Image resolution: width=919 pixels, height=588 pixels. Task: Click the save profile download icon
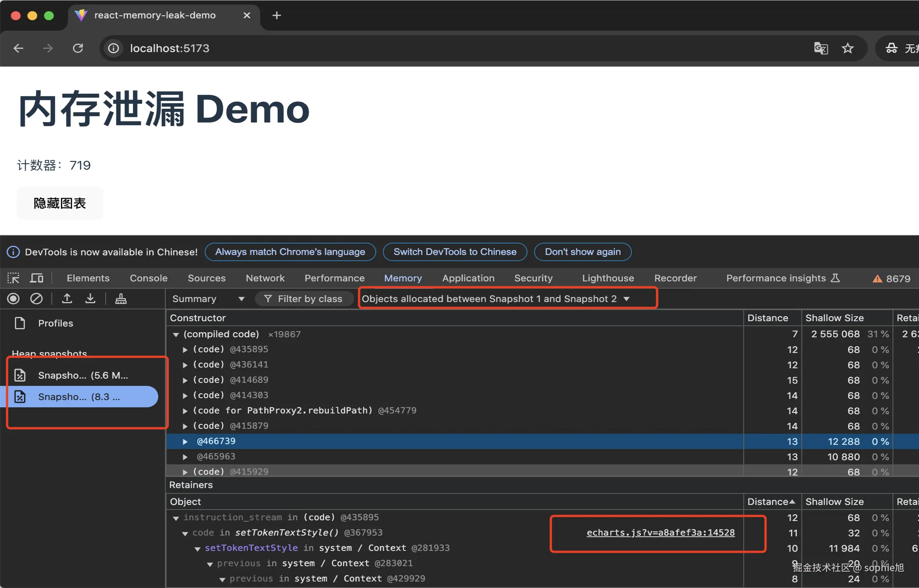(x=90, y=299)
